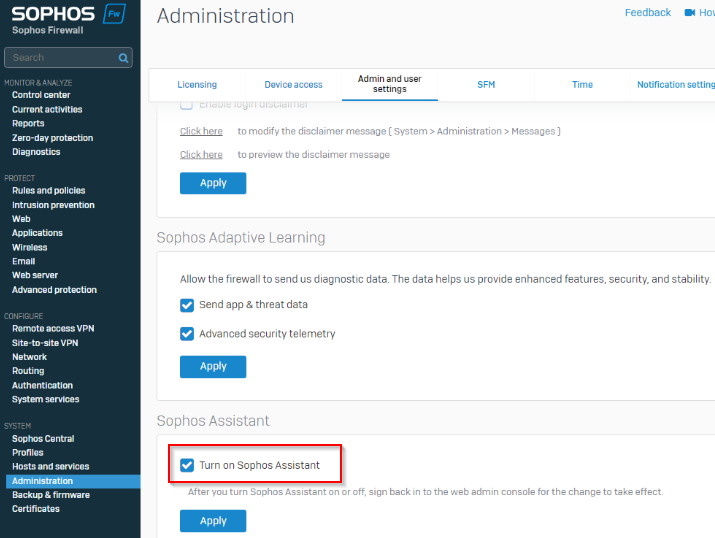The height and width of the screenshot is (538, 715).
Task: Open the SFM tab
Action: coord(486,85)
